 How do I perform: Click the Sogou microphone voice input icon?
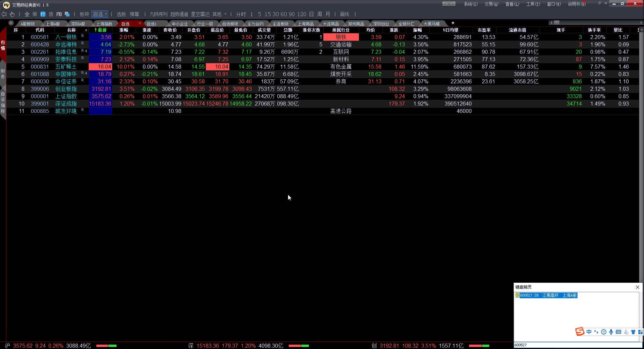[x=611, y=332]
